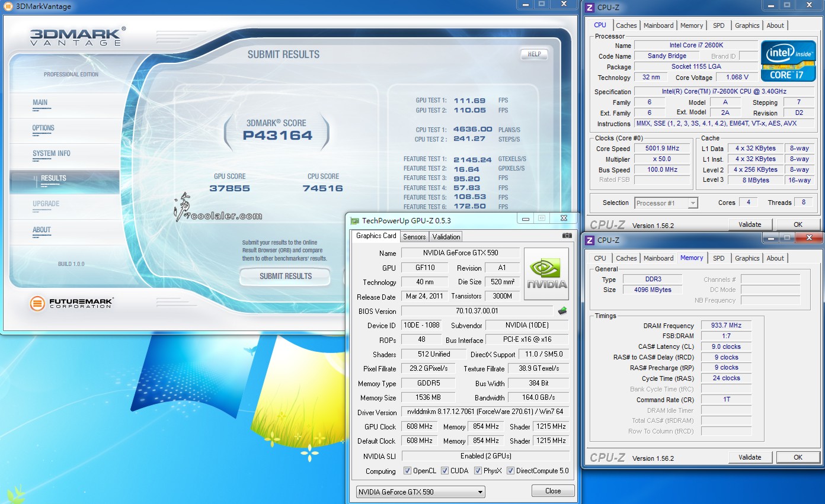Image resolution: width=825 pixels, height=504 pixels.
Task: Click the Bandwidth value 164.0 GB/s
Action: tap(539, 398)
